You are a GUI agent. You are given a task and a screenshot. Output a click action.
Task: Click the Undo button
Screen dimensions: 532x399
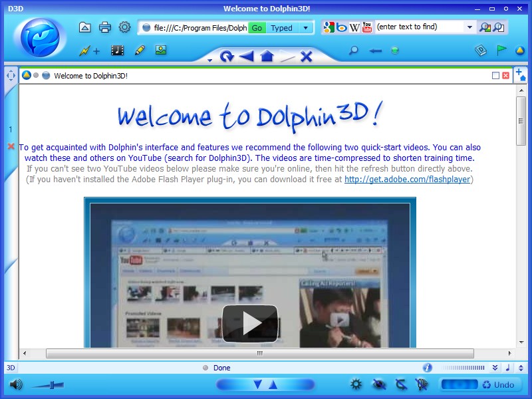coord(498,385)
